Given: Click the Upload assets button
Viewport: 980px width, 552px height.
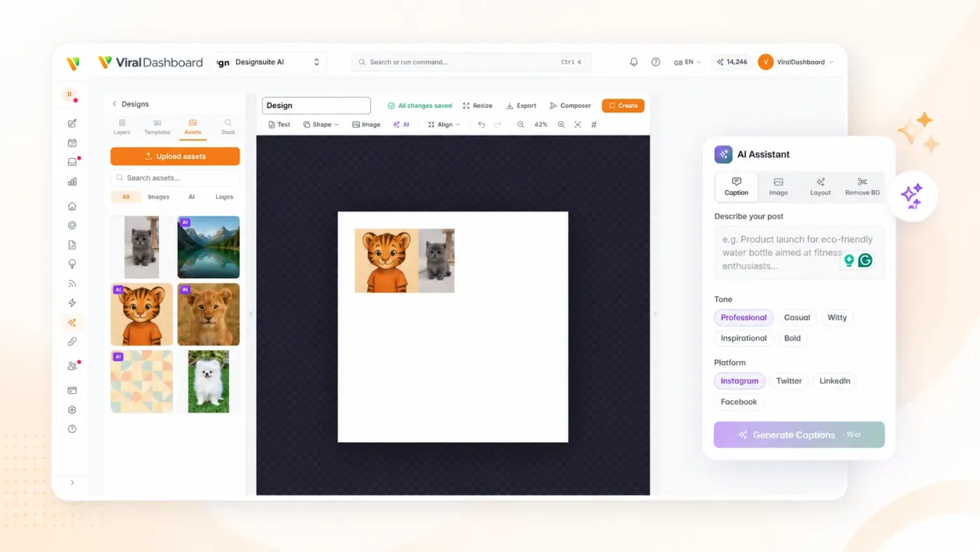Looking at the screenshot, I should pos(175,156).
